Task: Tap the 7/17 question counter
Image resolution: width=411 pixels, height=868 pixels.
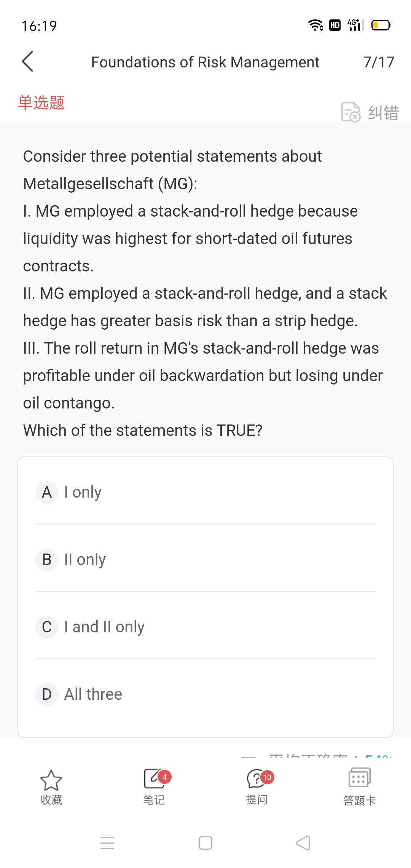Action: [x=379, y=62]
